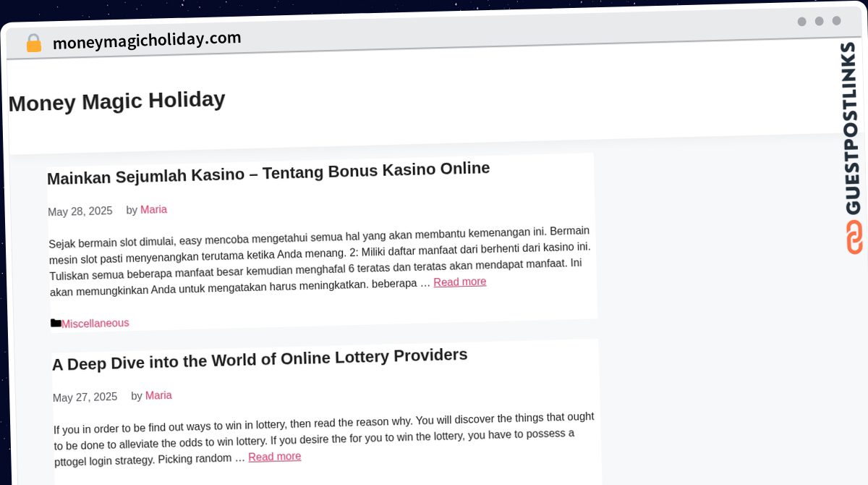Image resolution: width=868 pixels, height=485 pixels.
Task: Click the vertical GUESTPOSTLINKS brand text
Action: [x=851, y=128]
